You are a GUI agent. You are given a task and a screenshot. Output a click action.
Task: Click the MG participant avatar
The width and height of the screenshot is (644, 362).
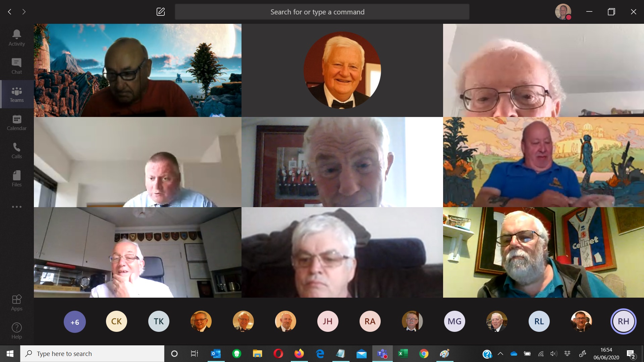click(454, 321)
